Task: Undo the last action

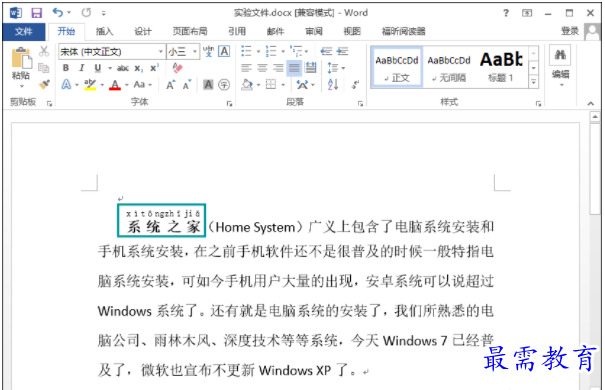Action: coord(58,13)
